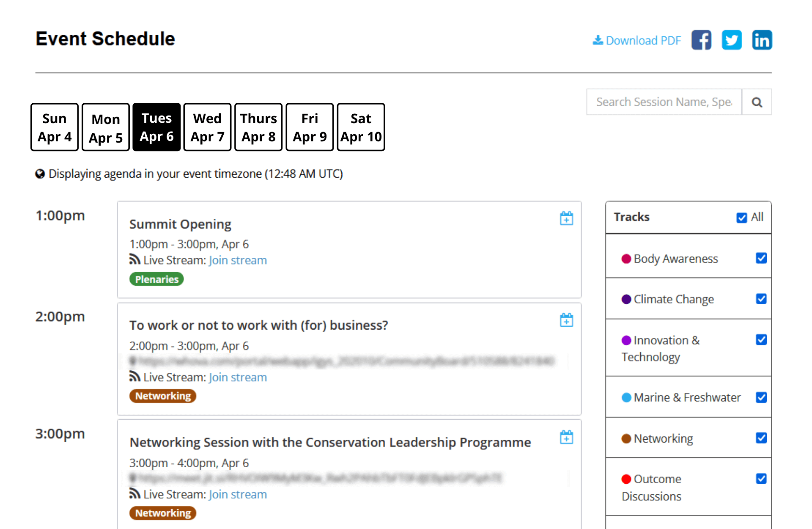Add Conservation Leadership session to calendar

(566, 437)
